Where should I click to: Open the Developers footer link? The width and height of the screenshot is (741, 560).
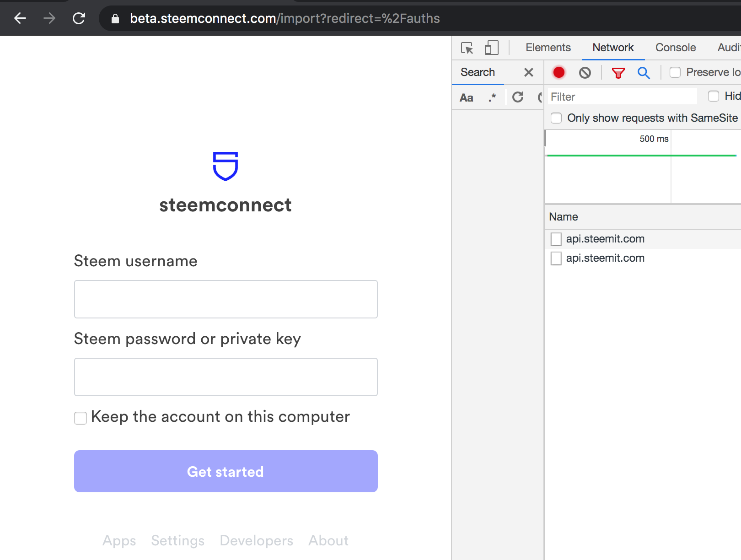[x=256, y=540]
